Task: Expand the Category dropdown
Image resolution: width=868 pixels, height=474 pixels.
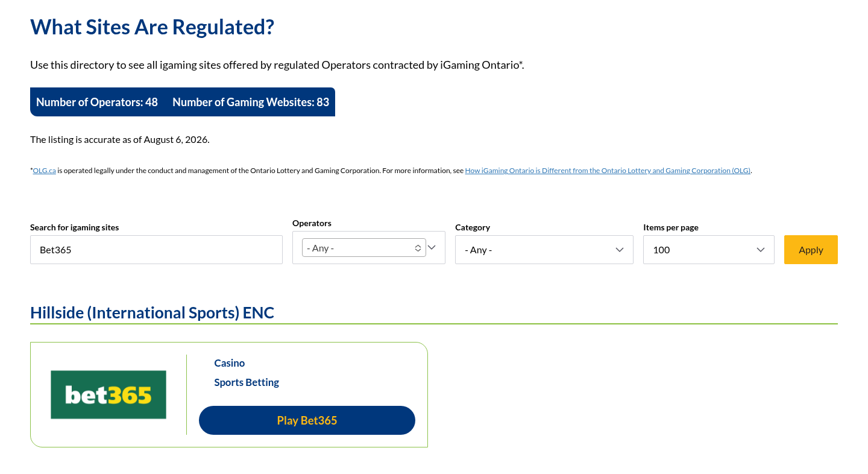Action: (x=544, y=250)
